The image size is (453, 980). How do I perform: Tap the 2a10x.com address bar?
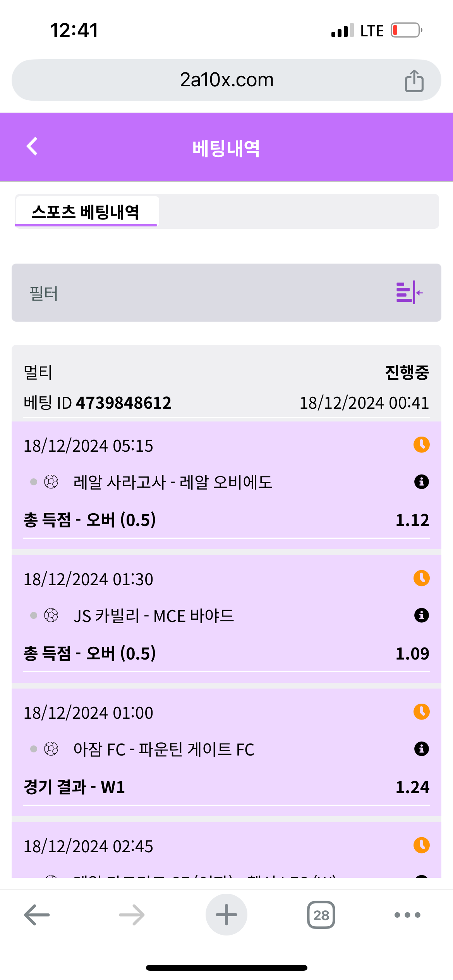[x=226, y=80]
